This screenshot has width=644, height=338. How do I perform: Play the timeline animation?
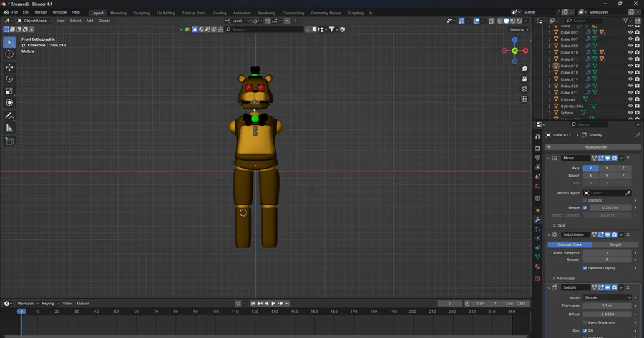click(x=273, y=304)
